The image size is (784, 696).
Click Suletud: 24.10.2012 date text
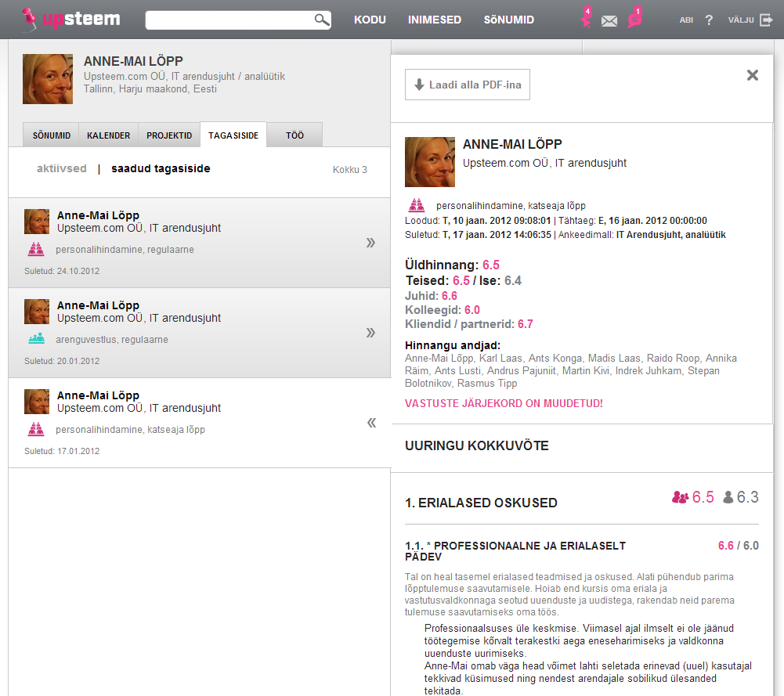coord(62,271)
